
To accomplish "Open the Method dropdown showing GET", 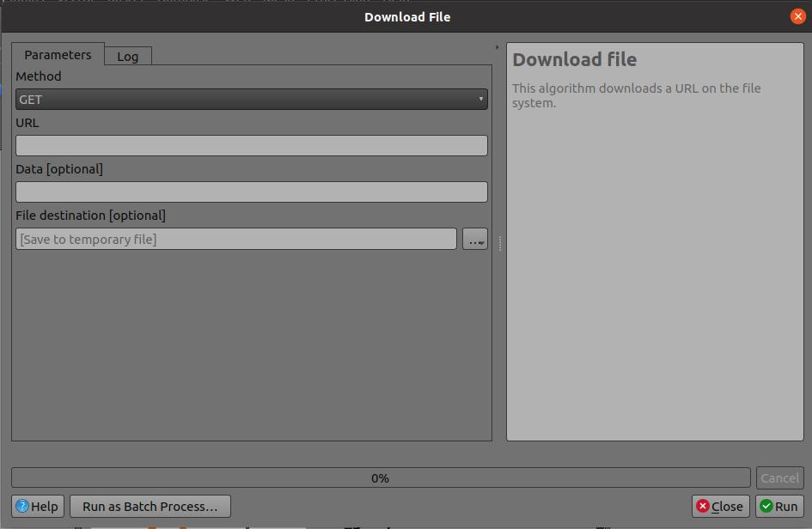I will tap(251, 99).
